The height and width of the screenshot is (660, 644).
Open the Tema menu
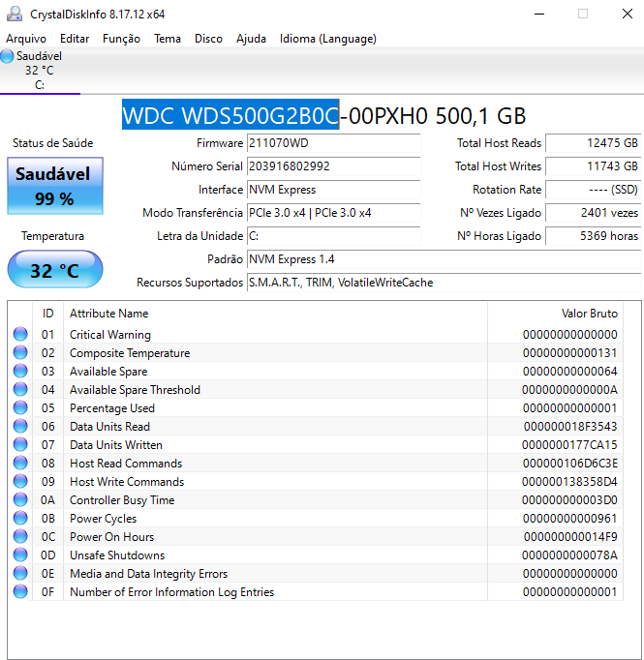pos(168,39)
